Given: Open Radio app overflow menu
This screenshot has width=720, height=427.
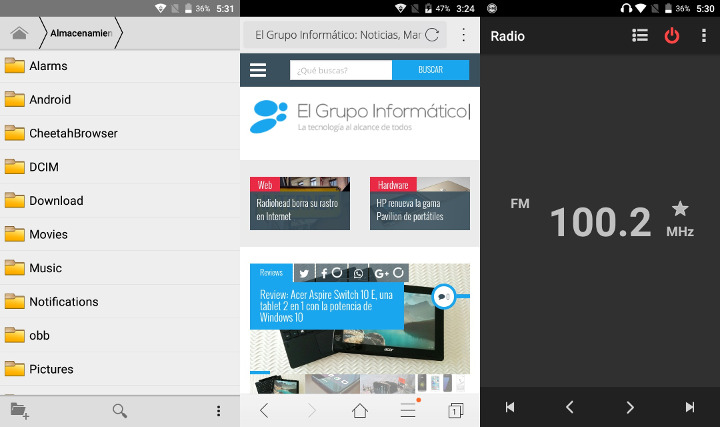Looking at the screenshot, I should [x=703, y=35].
